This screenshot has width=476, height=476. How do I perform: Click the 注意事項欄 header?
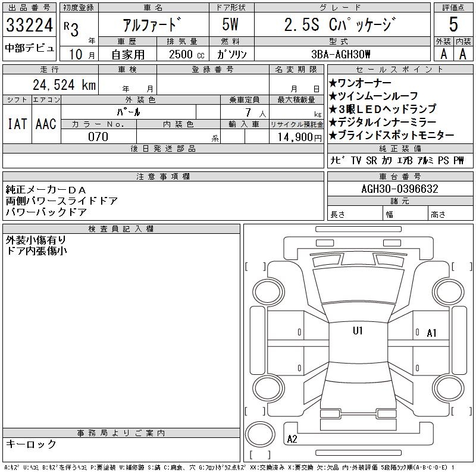click(x=163, y=176)
